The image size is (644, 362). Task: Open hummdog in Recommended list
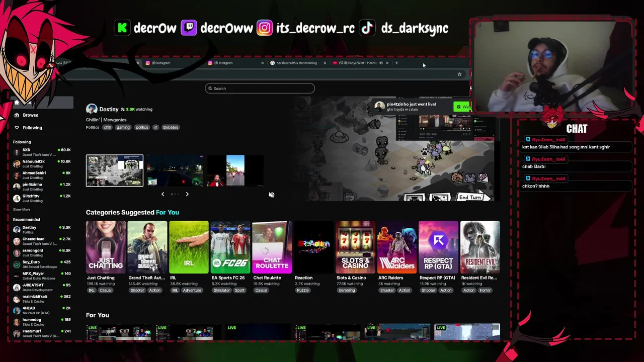coord(42,322)
